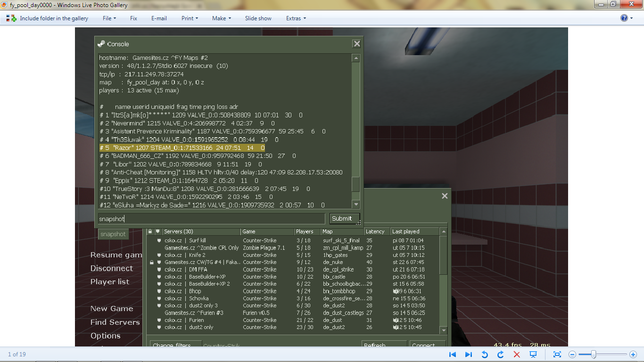The width and height of the screenshot is (644, 362).
Task: Rotate the photo clockwise
Action: [500, 354]
